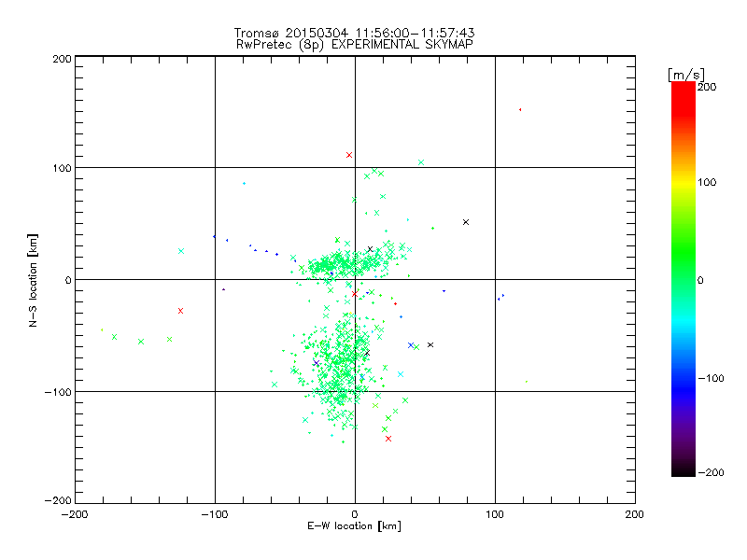This screenshot has height=560, width=747.
Task: Click the red X marker in the left-center region
Action: tap(180, 311)
